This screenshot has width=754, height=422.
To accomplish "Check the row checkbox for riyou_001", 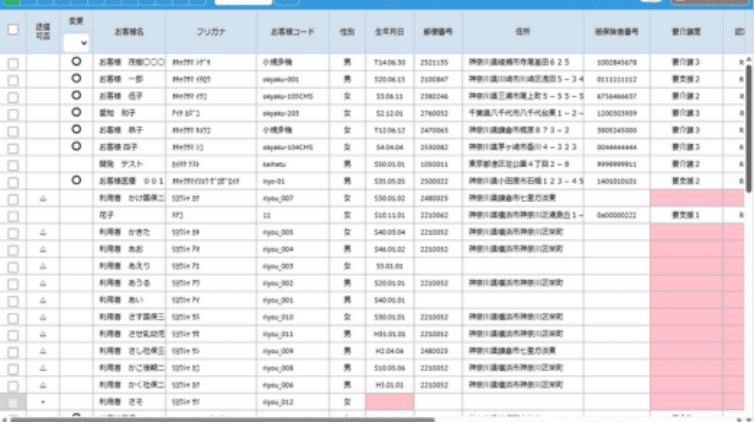I will (x=13, y=301).
